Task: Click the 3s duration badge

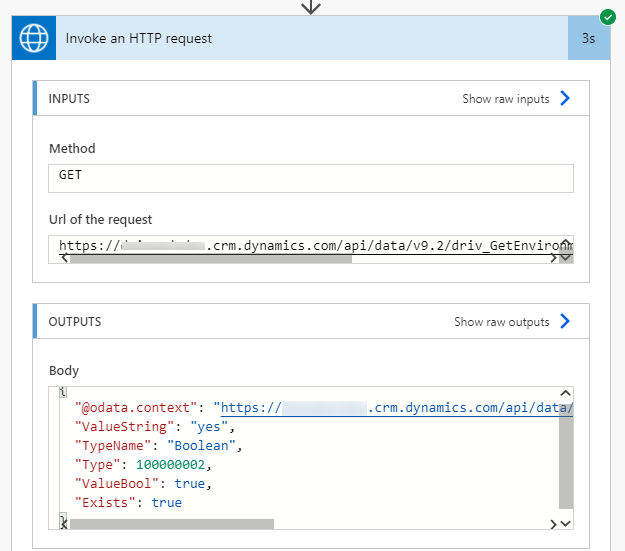Action: click(589, 38)
